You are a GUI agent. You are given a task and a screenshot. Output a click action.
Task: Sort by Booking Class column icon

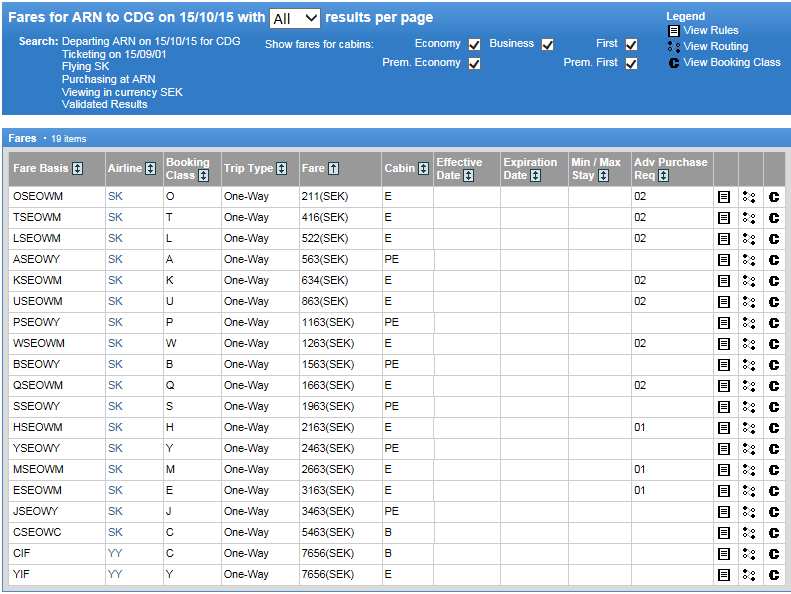click(204, 176)
